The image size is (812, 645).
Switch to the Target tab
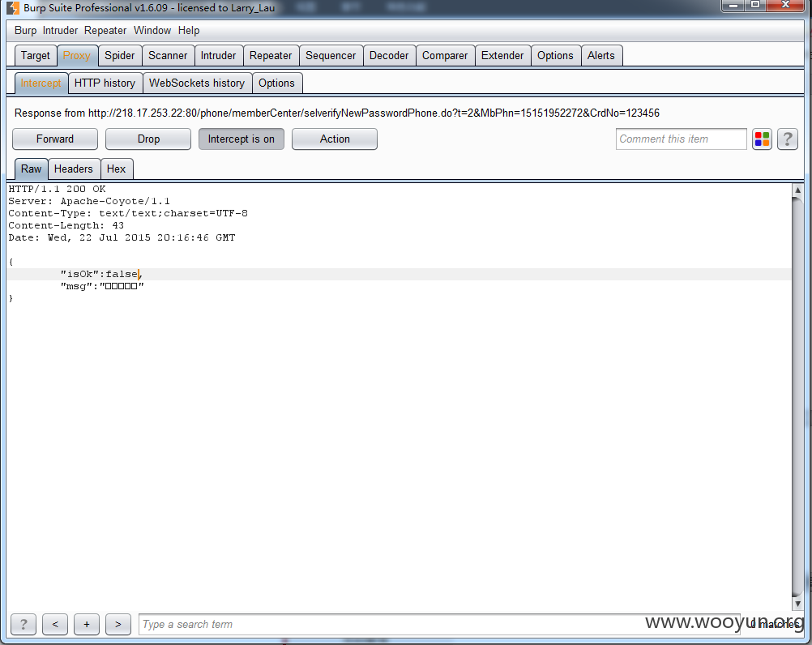click(35, 55)
